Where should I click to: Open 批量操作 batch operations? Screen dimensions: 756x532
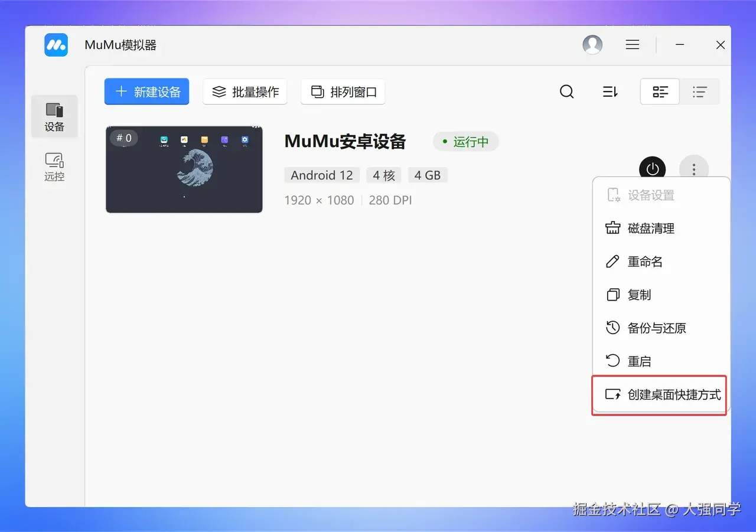click(x=245, y=92)
